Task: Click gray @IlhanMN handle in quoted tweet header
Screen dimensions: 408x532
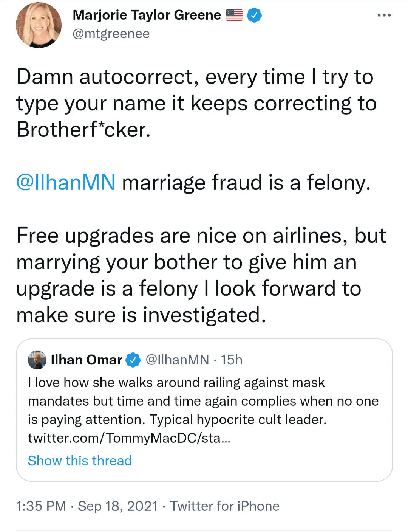Action: (177, 360)
